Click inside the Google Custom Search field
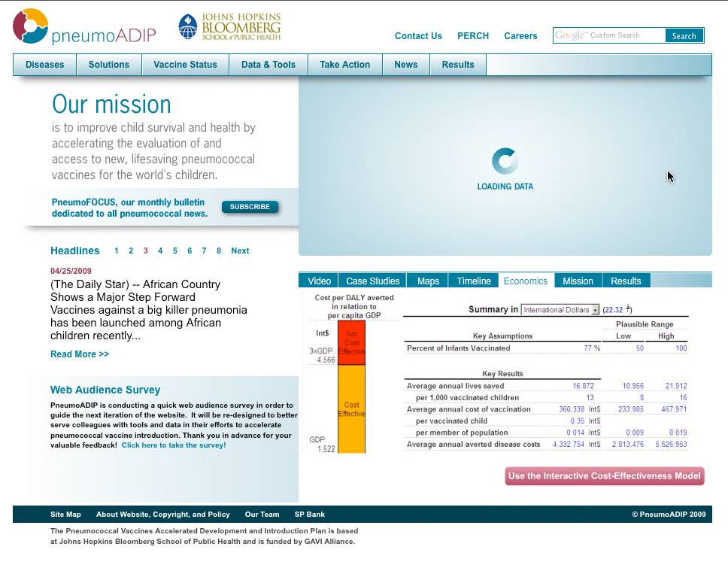Screen dimensions: 728x577 609,35
